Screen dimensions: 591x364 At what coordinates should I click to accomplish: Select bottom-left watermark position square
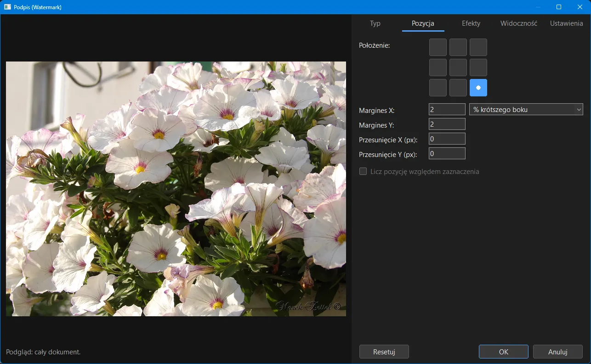click(x=438, y=88)
